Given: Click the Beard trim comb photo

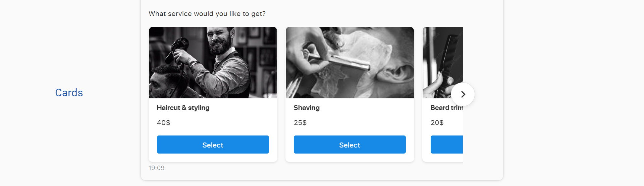Looking at the screenshot, I should pos(443,63).
